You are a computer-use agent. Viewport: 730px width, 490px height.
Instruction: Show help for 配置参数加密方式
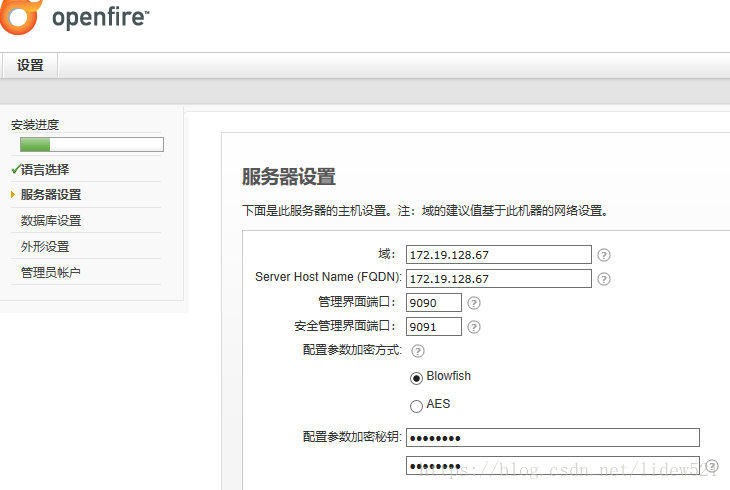click(x=418, y=351)
